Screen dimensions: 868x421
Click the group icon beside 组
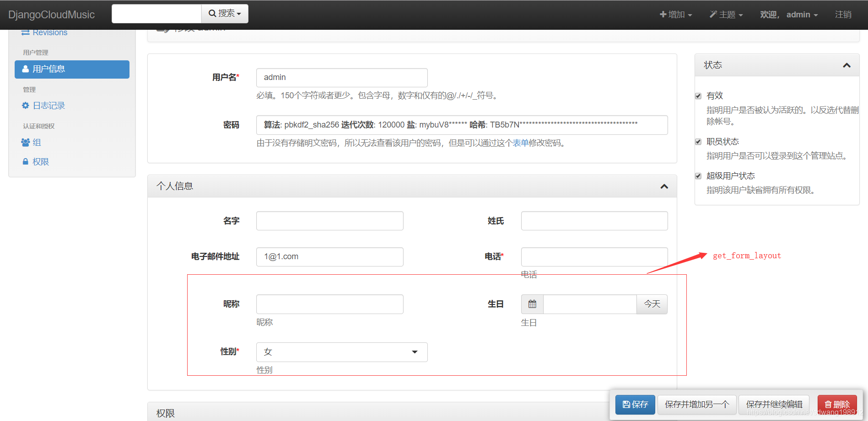(26, 143)
